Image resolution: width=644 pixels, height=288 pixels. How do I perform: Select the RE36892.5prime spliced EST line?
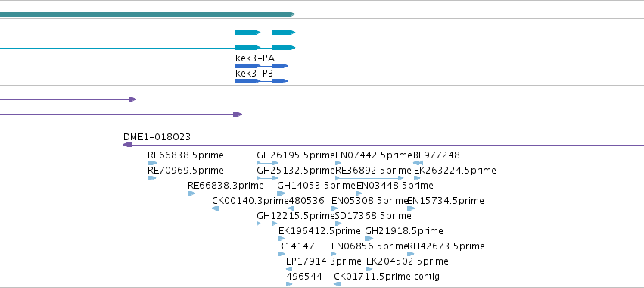pyautogui.click(x=369, y=178)
